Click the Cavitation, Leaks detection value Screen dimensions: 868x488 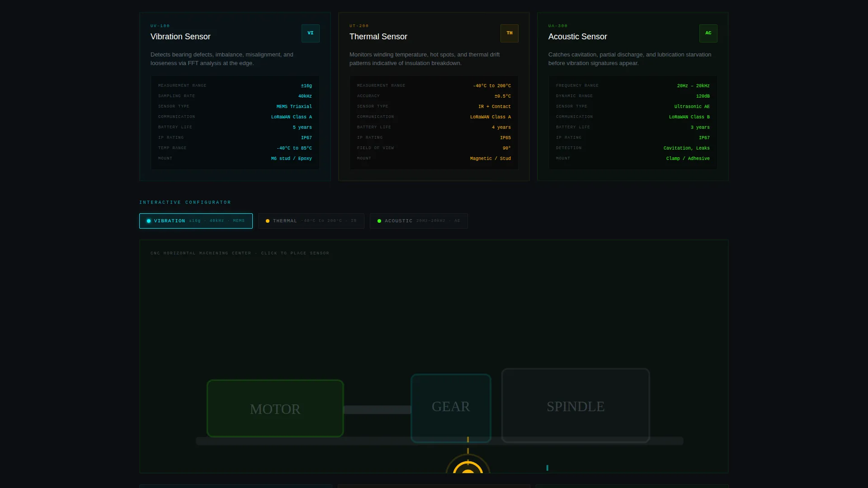687,148
